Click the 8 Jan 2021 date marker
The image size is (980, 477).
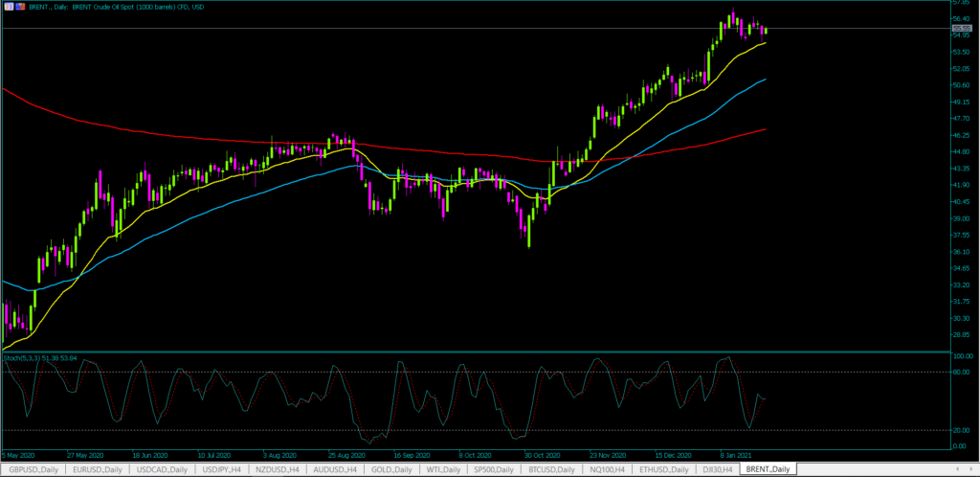tap(737, 456)
